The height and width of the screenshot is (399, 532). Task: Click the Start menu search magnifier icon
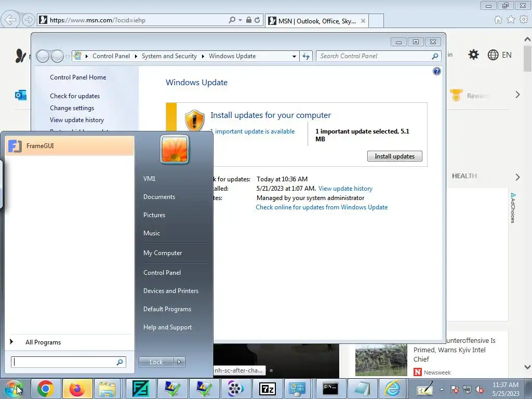[119, 362]
